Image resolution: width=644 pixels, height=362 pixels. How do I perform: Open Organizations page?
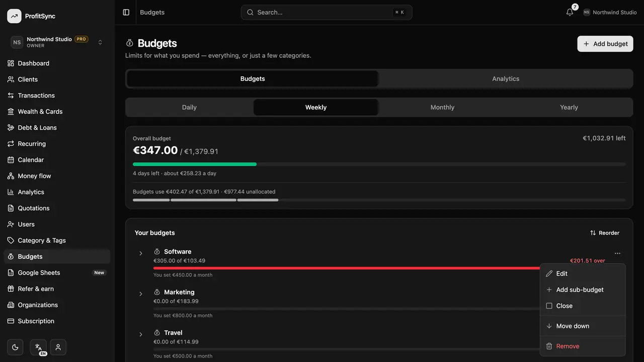coord(57,305)
